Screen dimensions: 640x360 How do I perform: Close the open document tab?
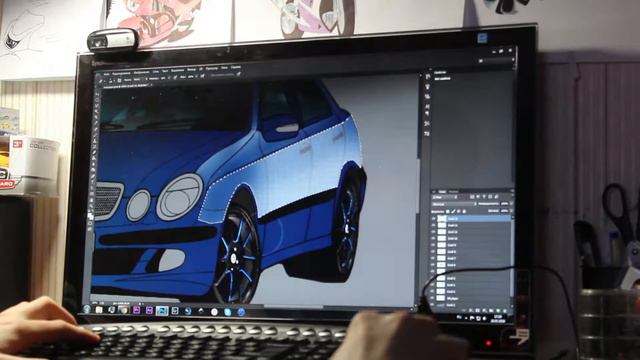(x=151, y=85)
